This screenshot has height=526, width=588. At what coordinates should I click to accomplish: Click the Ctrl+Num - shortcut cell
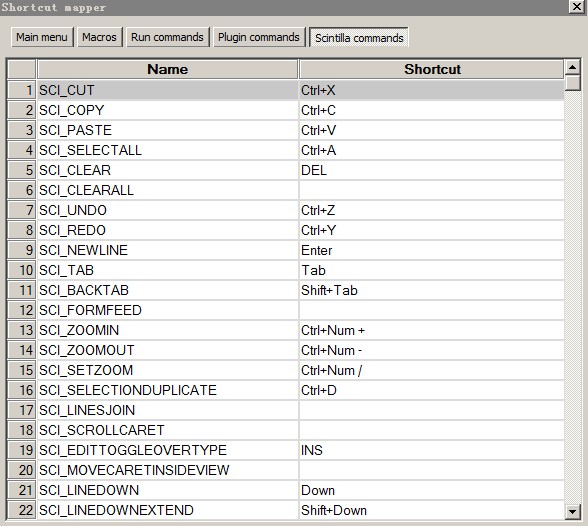click(431, 350)
